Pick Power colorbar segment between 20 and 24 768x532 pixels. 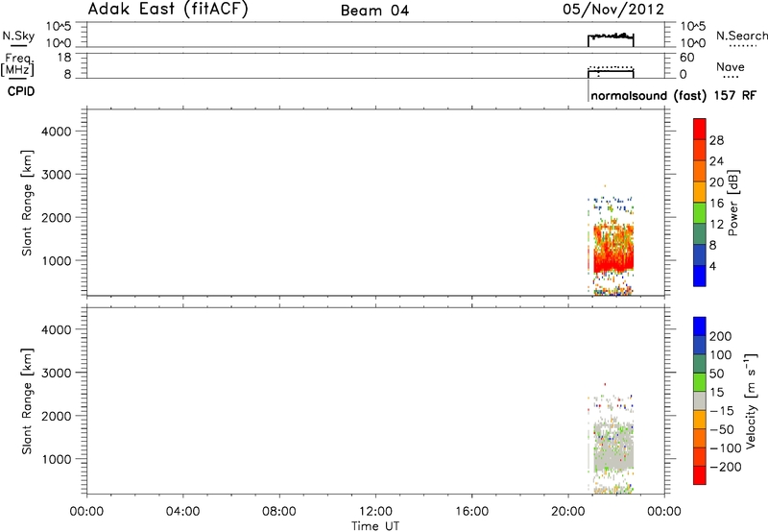(700, 171)
